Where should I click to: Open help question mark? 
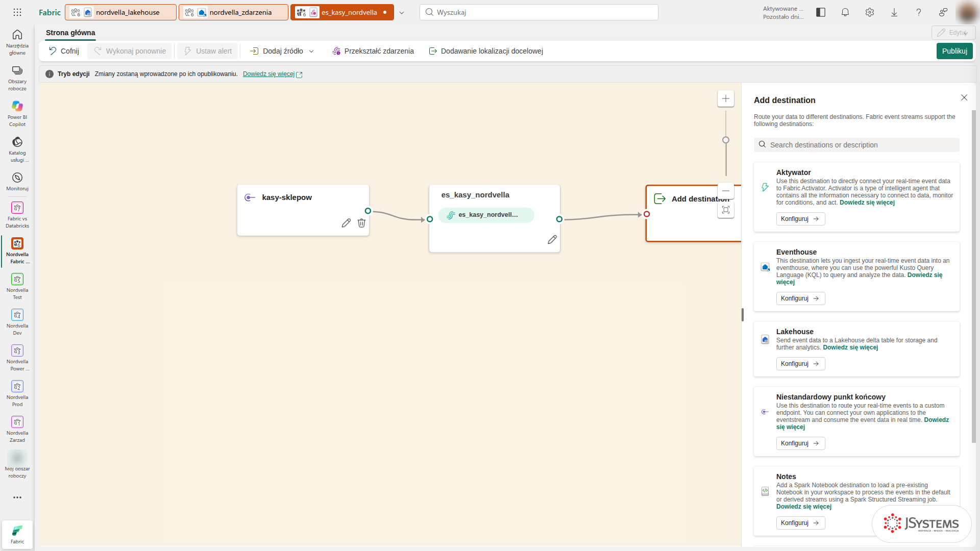[919, 12]
